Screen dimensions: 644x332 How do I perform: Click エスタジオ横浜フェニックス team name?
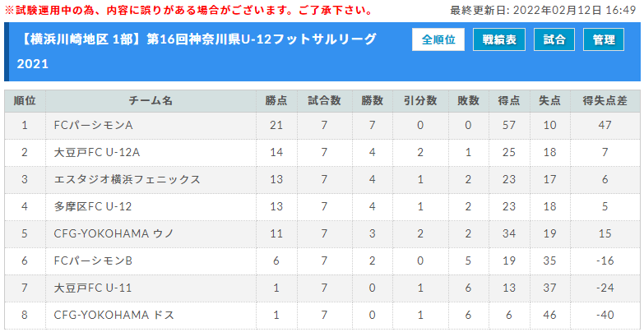pyautogui.click(x=127, y=180)
